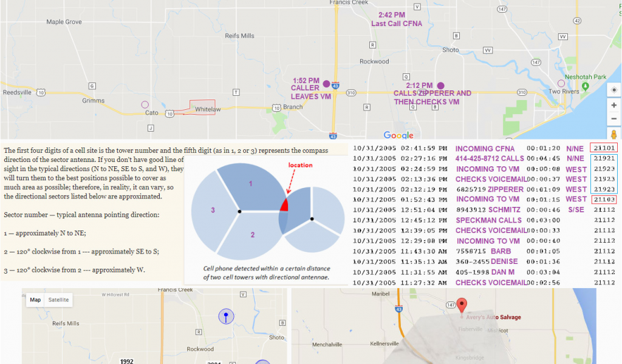
Task: Click the SPECKMAN CALLS log entry
Action: pyautogui.click(x=488, y=220)
